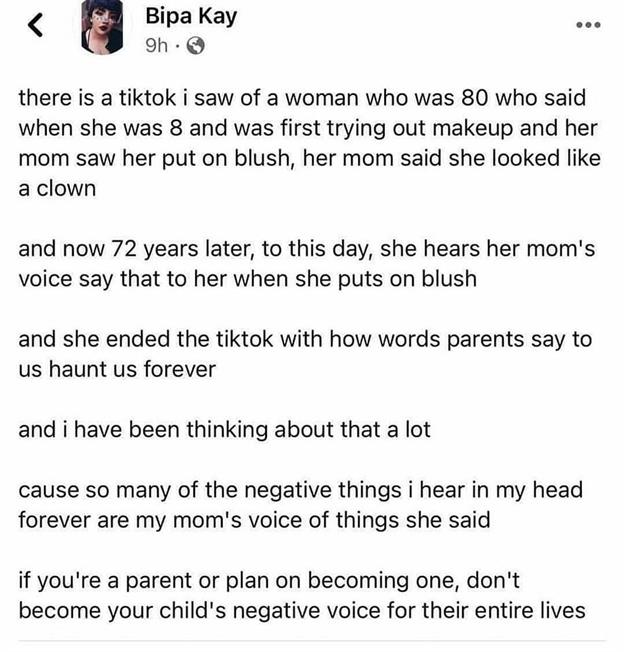624x652 pixels.
Task: Open the three-dot post options menu
Action: click(x=588, y=25)
